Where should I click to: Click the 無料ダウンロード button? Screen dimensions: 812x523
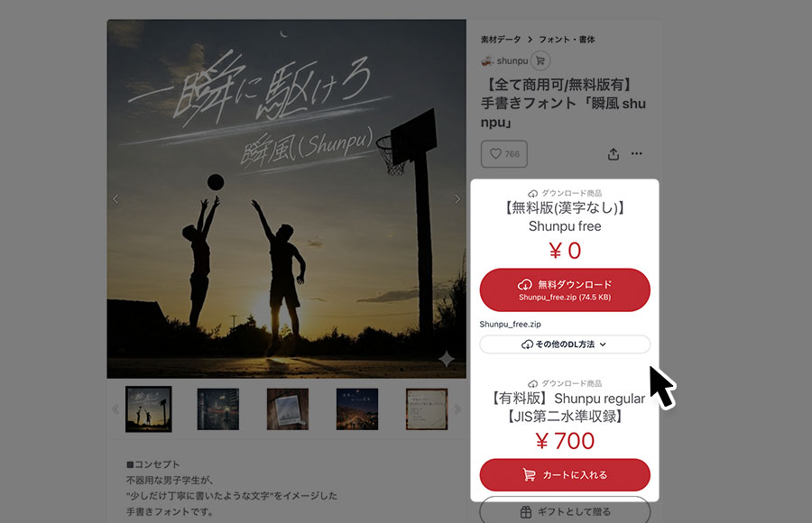click(x=565, y=290)
